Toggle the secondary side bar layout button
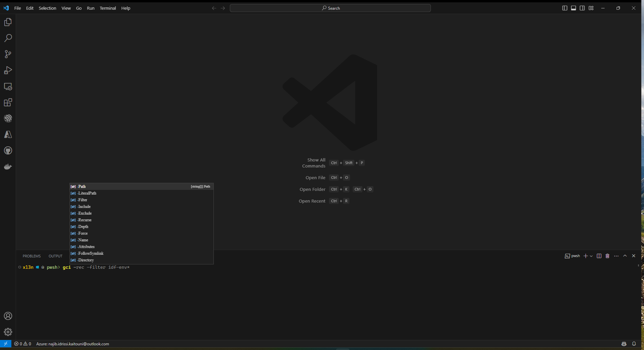The height and width of the screenshot is (350, 644). 582,8
